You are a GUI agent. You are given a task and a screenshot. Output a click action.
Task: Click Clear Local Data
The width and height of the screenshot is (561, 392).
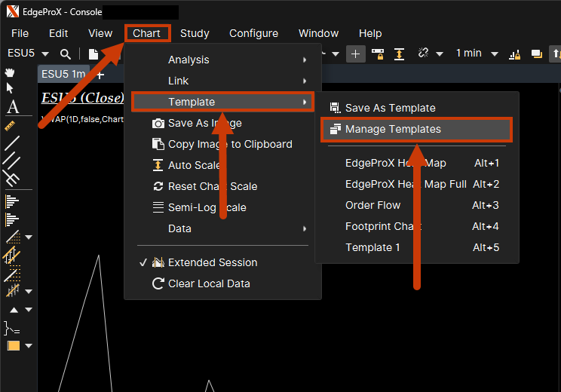[209, 283]
